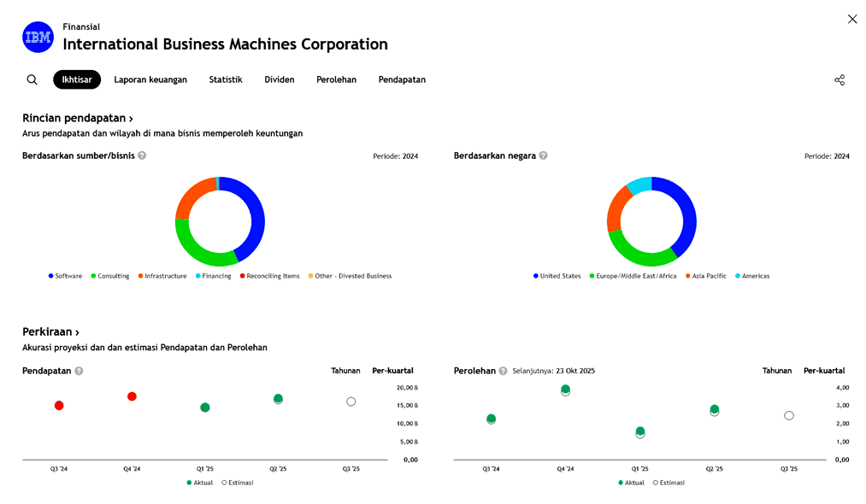Switch Perolehan chart to Tahunan
The height and width of the screenshot is (504, 866).
click(776, 371)
